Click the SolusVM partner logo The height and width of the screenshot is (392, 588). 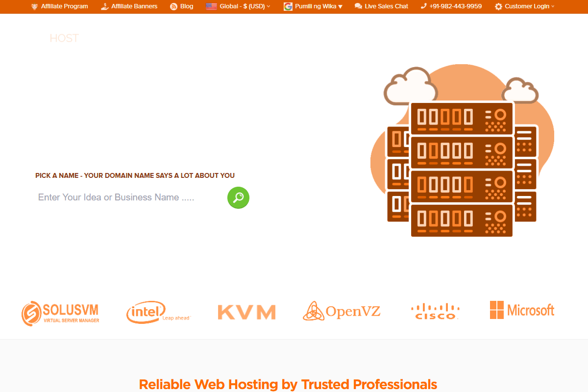[x=60, y=313]
